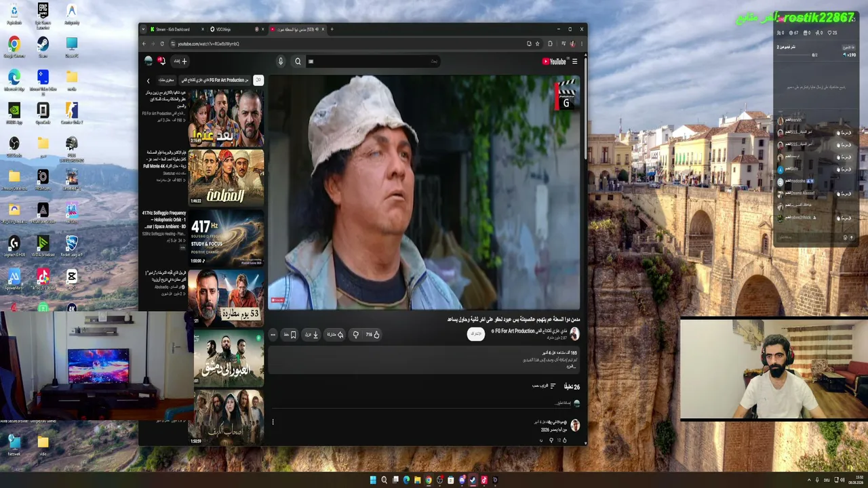
Task: Open the Epic Games Launcher desktop icon
Action: [x=43, y=16]
